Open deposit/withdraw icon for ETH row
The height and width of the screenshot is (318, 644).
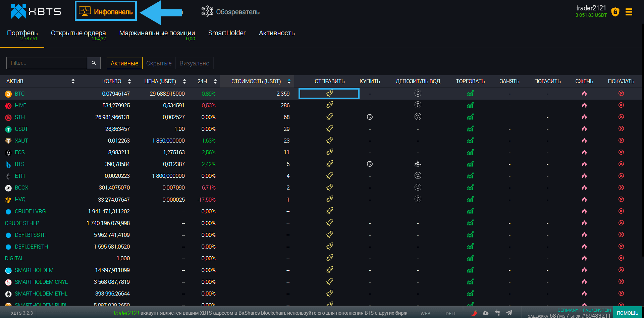[x=418, y=176]
